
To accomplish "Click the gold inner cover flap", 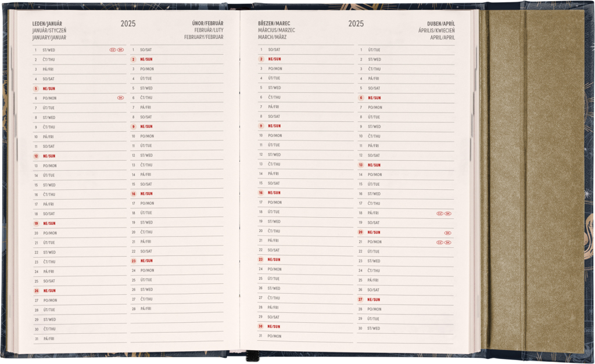I will click(535, 180).
